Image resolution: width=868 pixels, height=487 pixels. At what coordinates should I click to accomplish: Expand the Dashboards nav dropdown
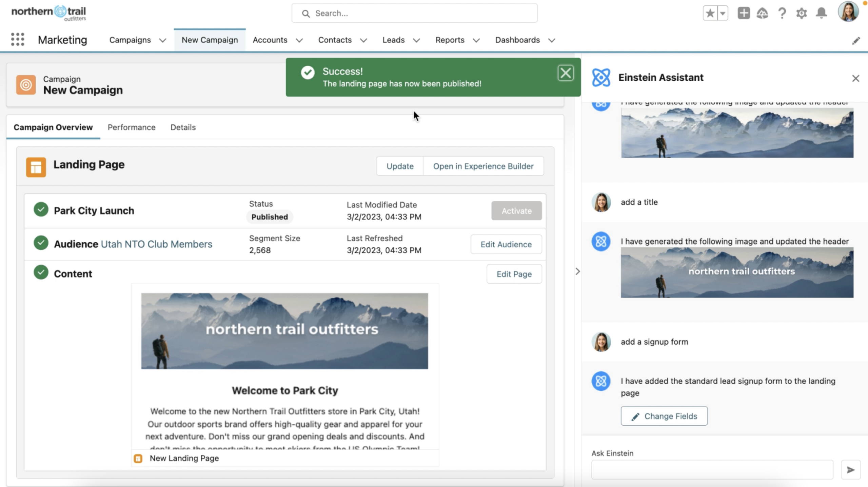click(552, 40)
